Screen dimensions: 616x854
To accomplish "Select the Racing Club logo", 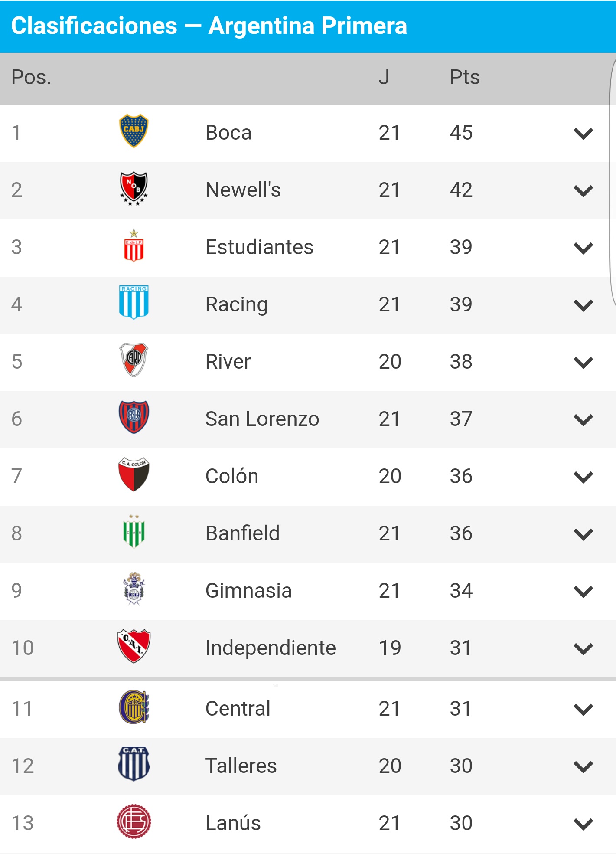I will pos(134,302).
